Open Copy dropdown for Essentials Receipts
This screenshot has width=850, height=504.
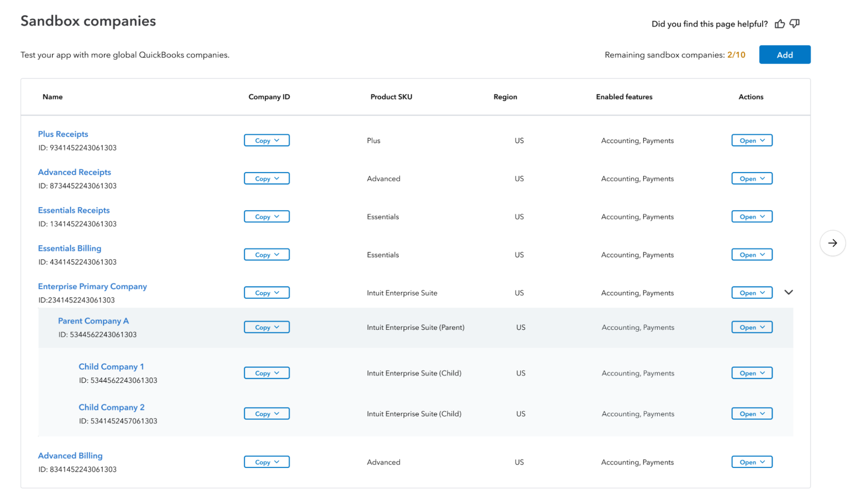coord(267,216)
